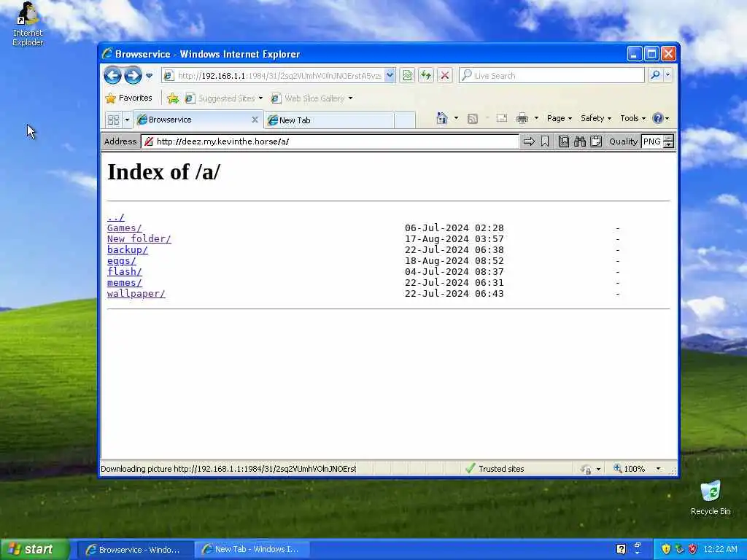The height and width of the screenshot is (560, 747).
Task: Open a blank new tab button
Action: [x=405, y=120]
